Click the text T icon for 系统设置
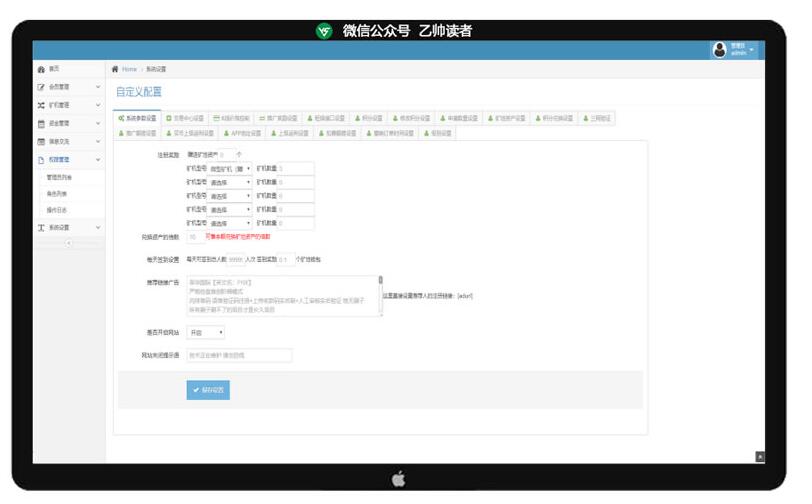 (x=41, y=228)
